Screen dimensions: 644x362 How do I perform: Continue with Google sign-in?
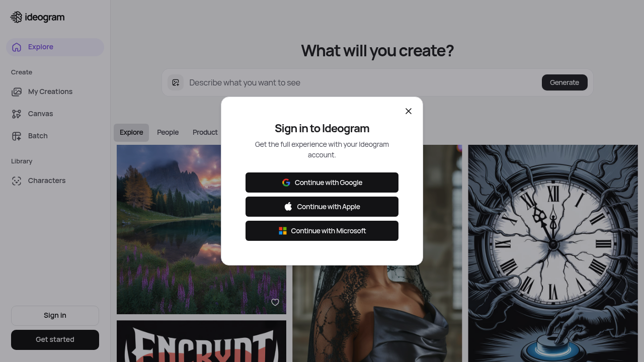[322, 183]
